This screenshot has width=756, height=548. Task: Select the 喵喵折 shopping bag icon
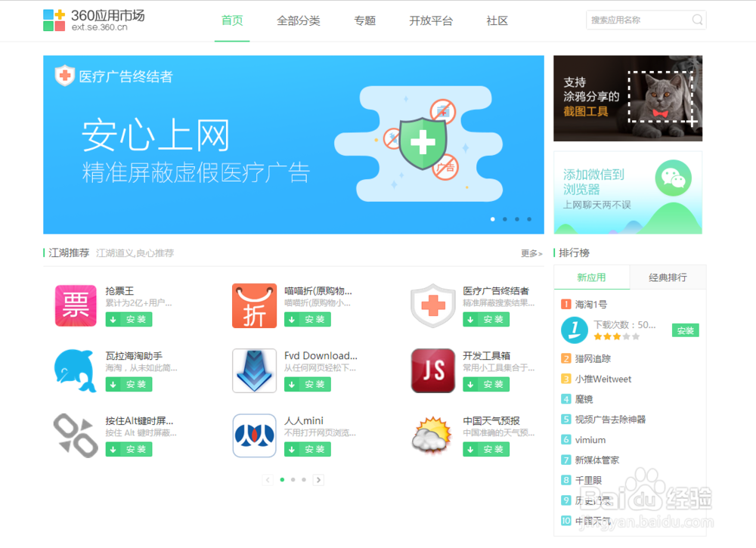(x=254, y=306)
